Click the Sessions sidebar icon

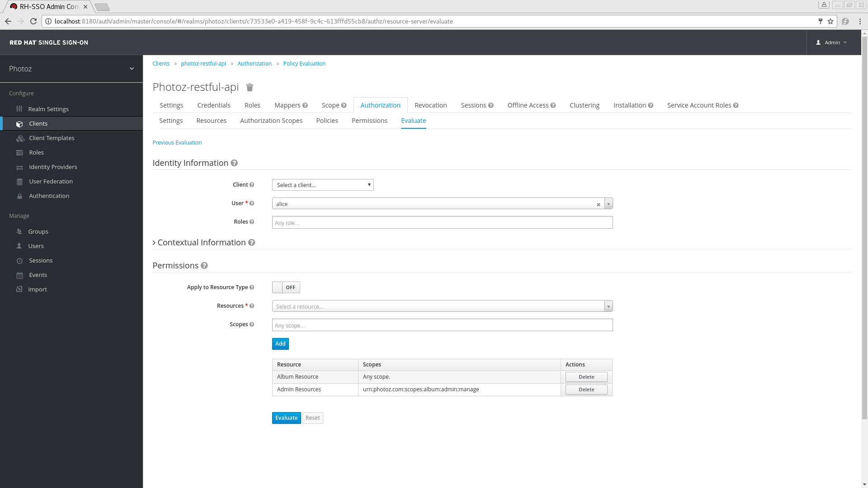pos(20,260)
